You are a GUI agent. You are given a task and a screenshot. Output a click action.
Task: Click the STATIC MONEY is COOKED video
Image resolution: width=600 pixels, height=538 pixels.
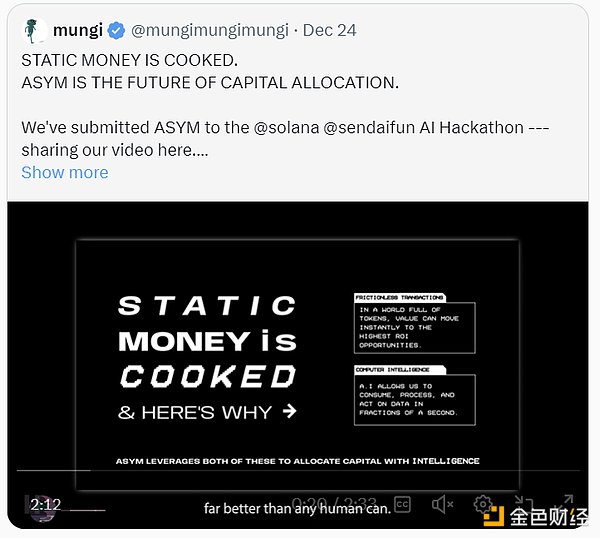(x=298, y=340)
